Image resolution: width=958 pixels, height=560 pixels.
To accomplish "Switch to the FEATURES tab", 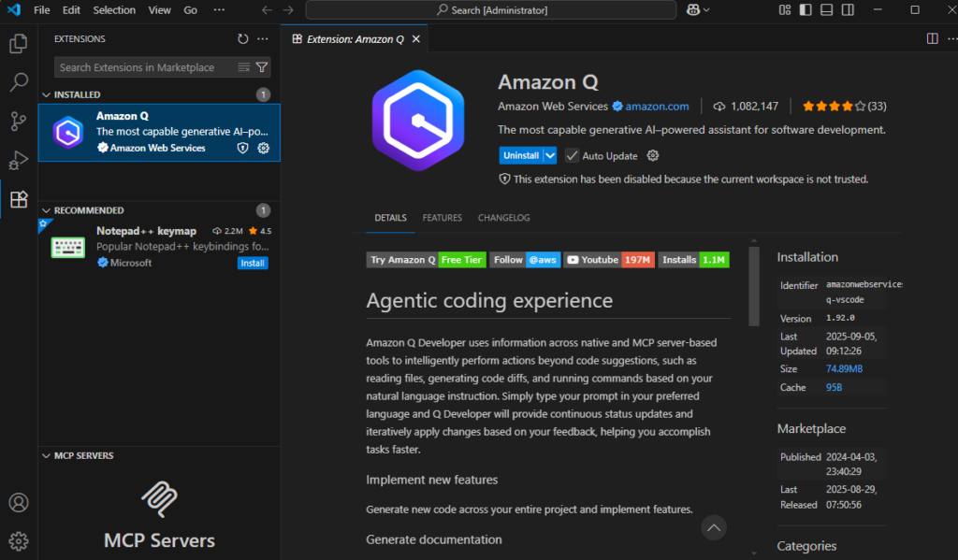I will pyautogui.click(x=442, y=217).
